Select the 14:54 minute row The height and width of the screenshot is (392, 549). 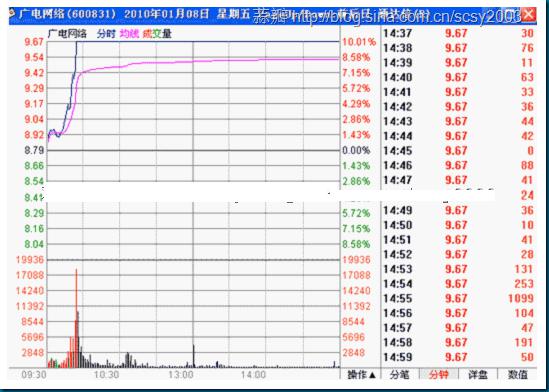tap(458, 284)
